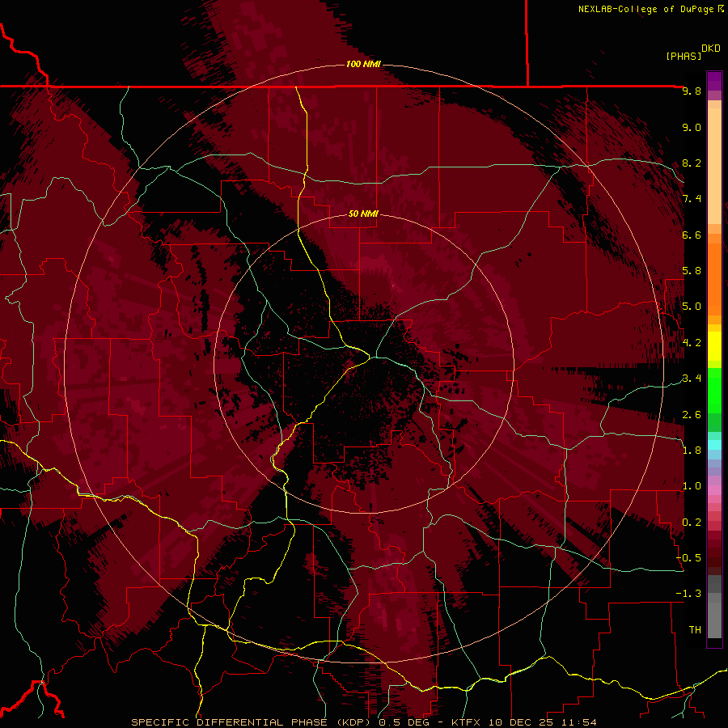Click the KTFX station identifier in caption

(467, 722)
